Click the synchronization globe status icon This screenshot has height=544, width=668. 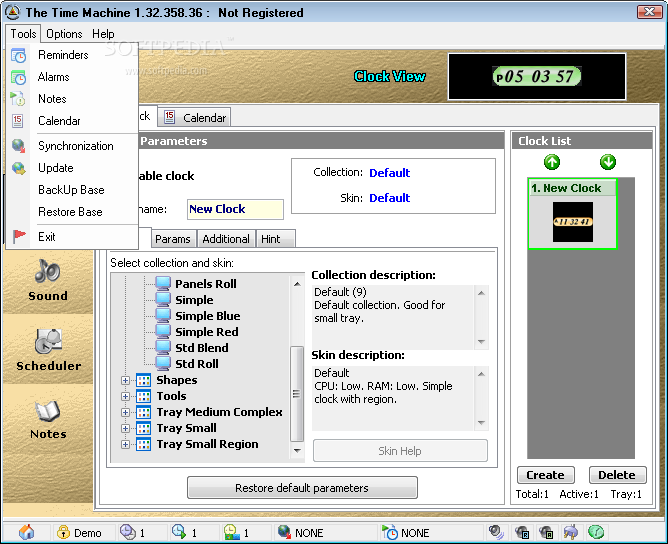coord(284,532)
